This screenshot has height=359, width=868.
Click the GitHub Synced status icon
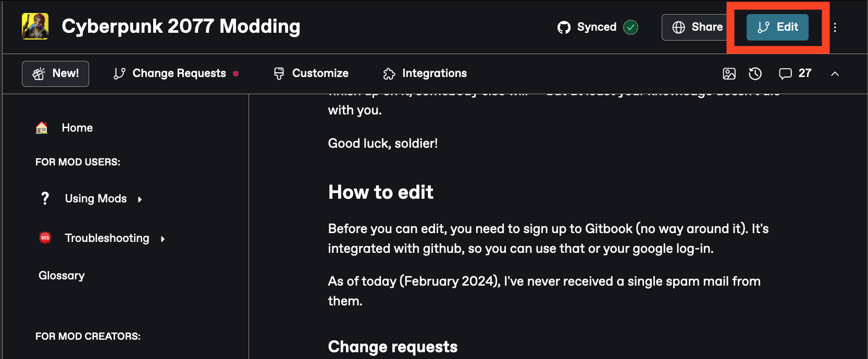click(x=564, y=27)
